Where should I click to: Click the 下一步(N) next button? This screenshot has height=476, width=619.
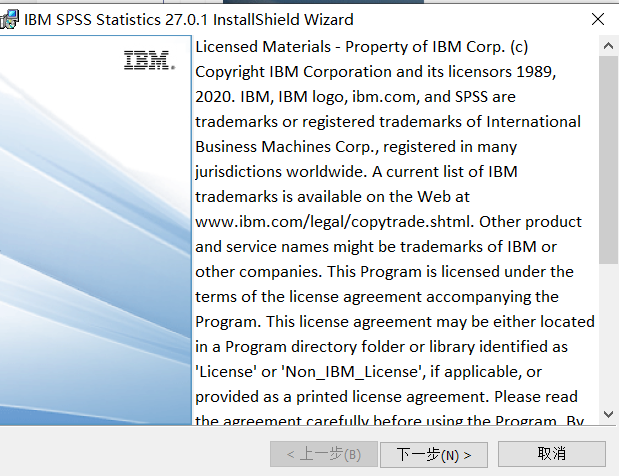pos(434,455)
